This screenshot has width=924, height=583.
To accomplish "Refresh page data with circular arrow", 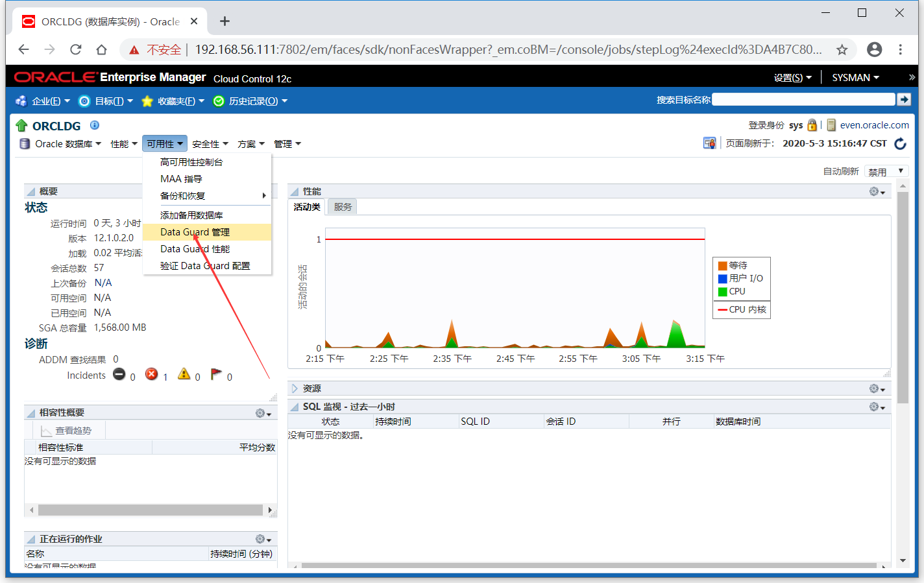I will (900, 143).
